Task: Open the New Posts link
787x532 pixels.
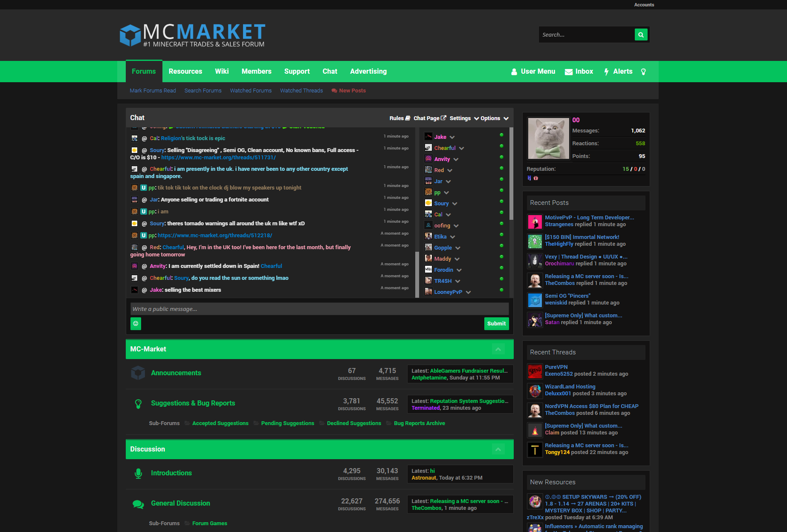Action: pyautogui.click(x=352, y=91)
